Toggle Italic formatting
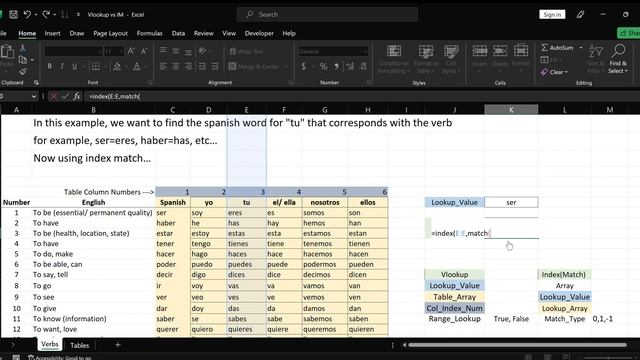This screenshot has height=360, width=640. tap(62, 66)
